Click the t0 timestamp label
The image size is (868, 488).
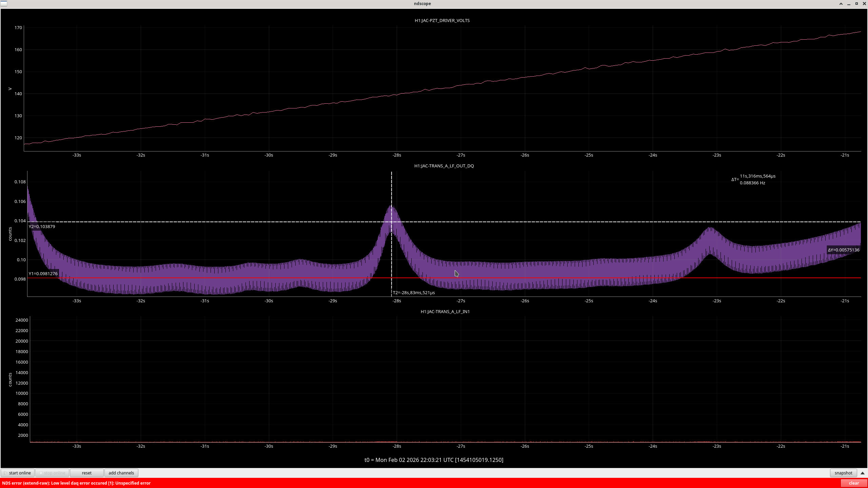coord(434,460)
